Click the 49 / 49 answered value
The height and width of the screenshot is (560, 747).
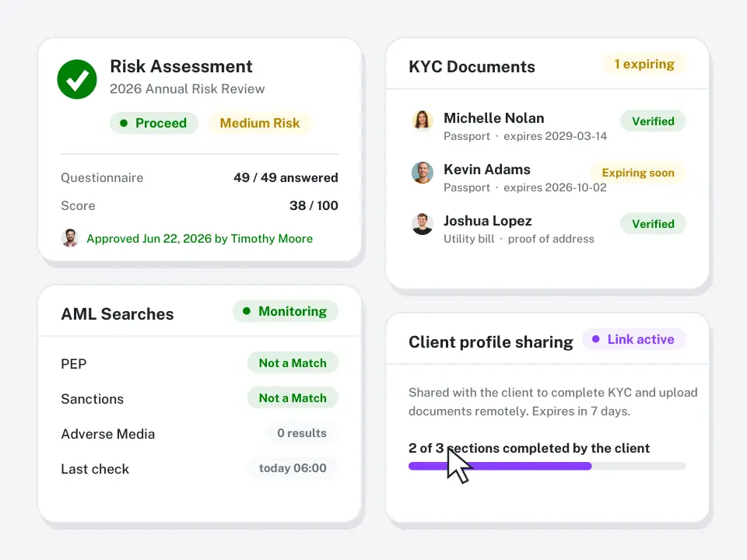[286, 177]
